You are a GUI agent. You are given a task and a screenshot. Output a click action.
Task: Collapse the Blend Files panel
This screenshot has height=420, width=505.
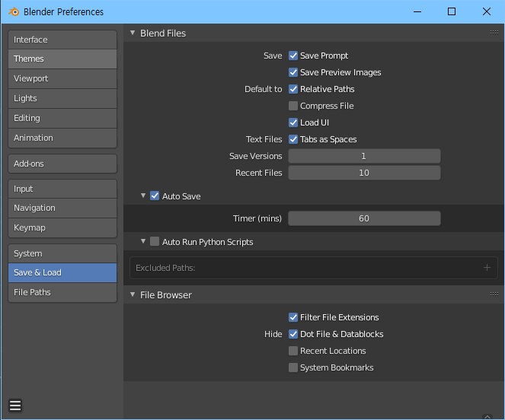[133, 33]
